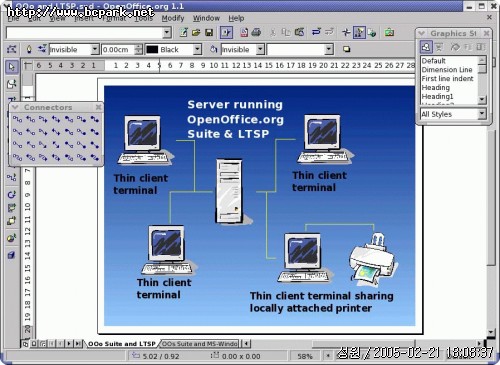Cut selection with the scissors icon
Screen dimensions: 500x365
pos(273,32)
